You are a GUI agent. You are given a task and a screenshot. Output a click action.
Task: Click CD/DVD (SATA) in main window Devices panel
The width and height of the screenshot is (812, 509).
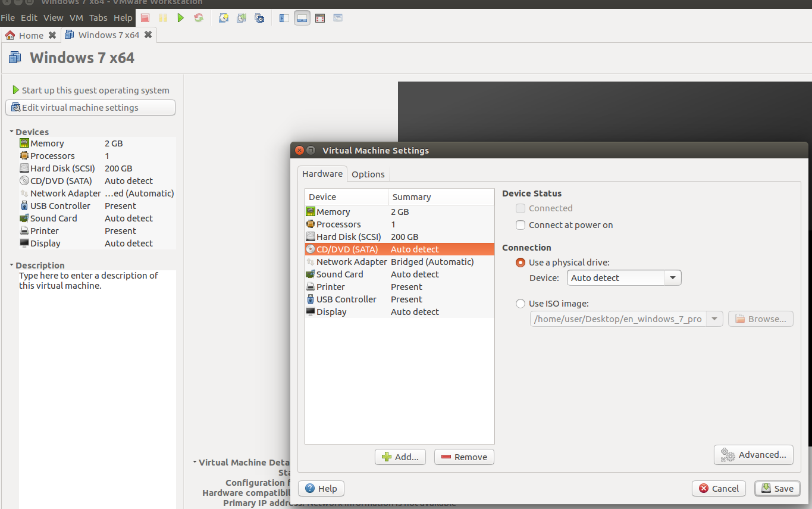[x=98, y=181]
